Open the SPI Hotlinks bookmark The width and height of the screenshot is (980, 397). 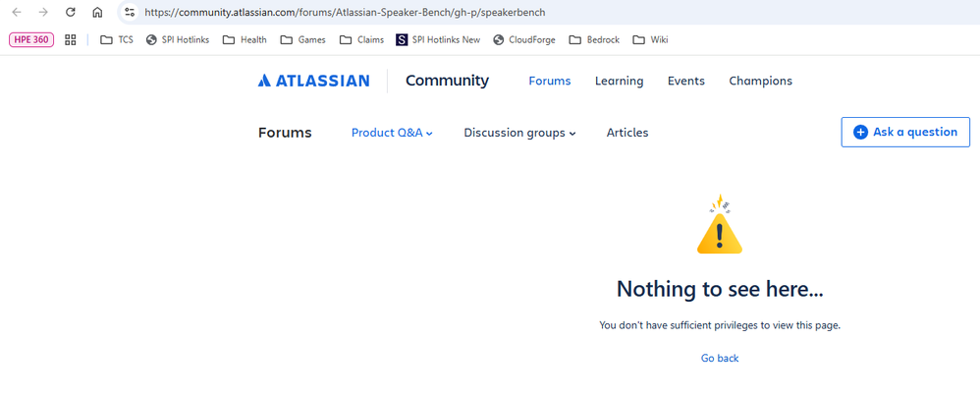coord(178,40)
